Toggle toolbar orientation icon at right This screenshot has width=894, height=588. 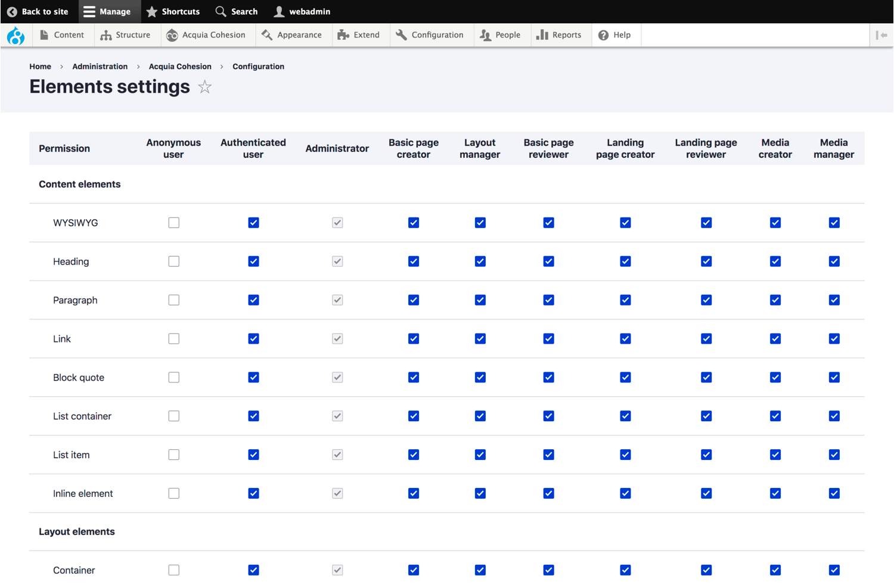(881, 35)
